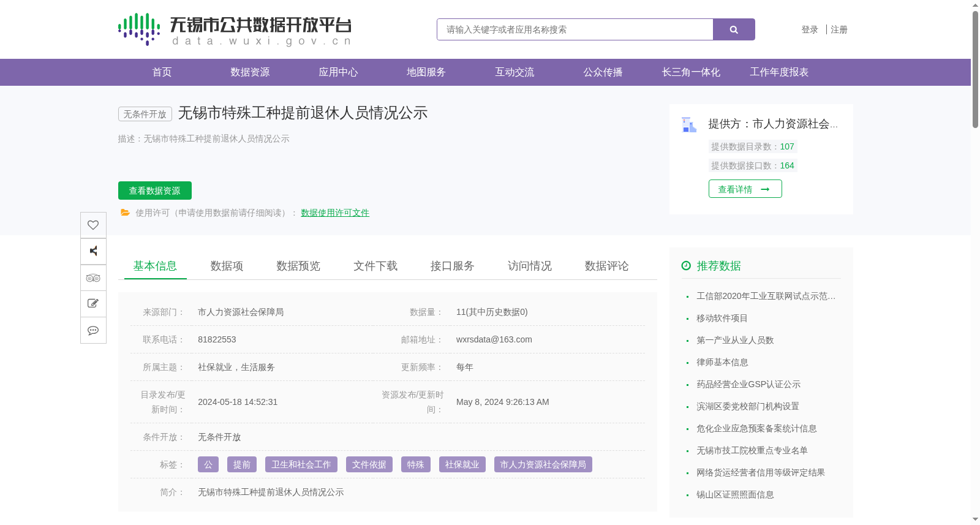Open 互动交流 navigation item
This screenshot has width=980, height=525.
click(514, 72)
